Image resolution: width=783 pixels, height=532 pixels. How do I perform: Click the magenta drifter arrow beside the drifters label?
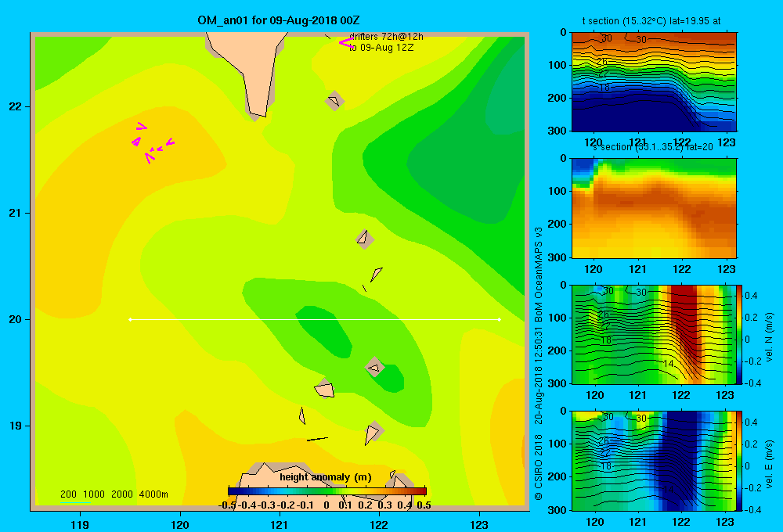346,43
